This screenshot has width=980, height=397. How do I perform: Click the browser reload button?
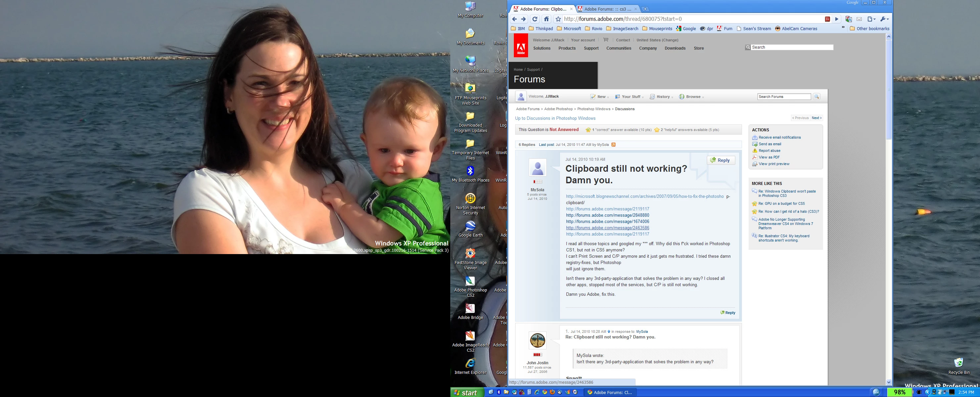535,19
